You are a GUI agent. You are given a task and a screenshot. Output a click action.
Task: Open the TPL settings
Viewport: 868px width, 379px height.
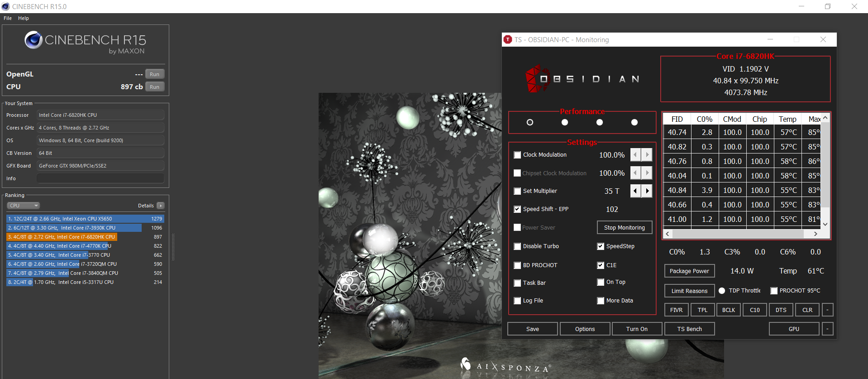(702, 310)
